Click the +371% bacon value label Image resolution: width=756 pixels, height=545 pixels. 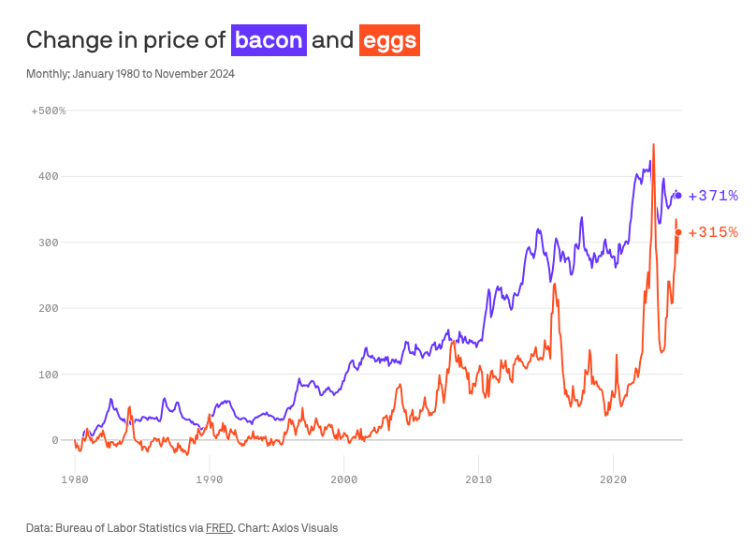713,196
